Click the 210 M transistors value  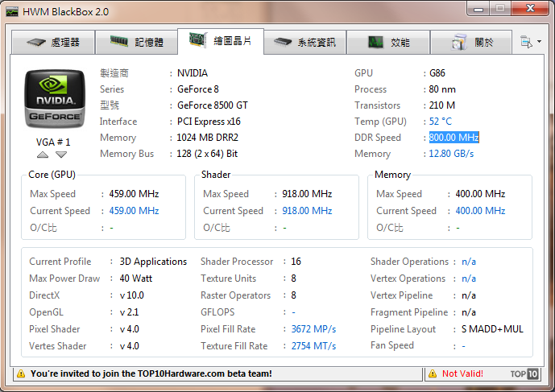click(x=442, y=105)
